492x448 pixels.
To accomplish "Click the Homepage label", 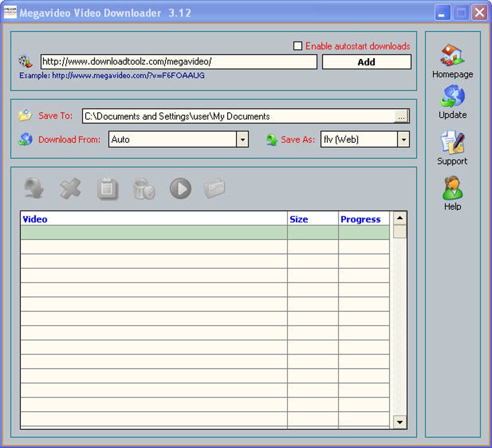I will point(452,74).
